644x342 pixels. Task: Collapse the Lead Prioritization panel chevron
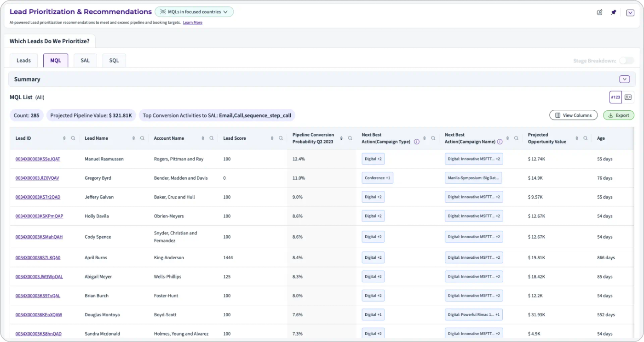tap(630, 13)
